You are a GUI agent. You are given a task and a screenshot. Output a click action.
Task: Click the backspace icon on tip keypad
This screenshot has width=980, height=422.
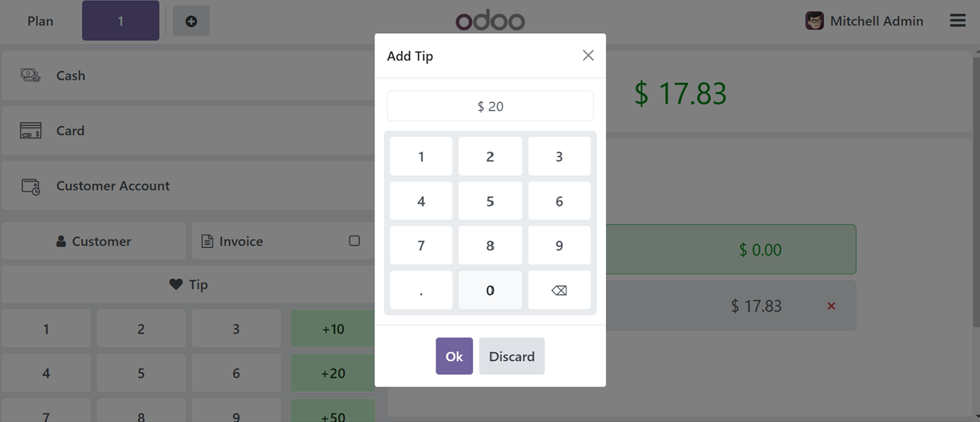pos(559,290)
